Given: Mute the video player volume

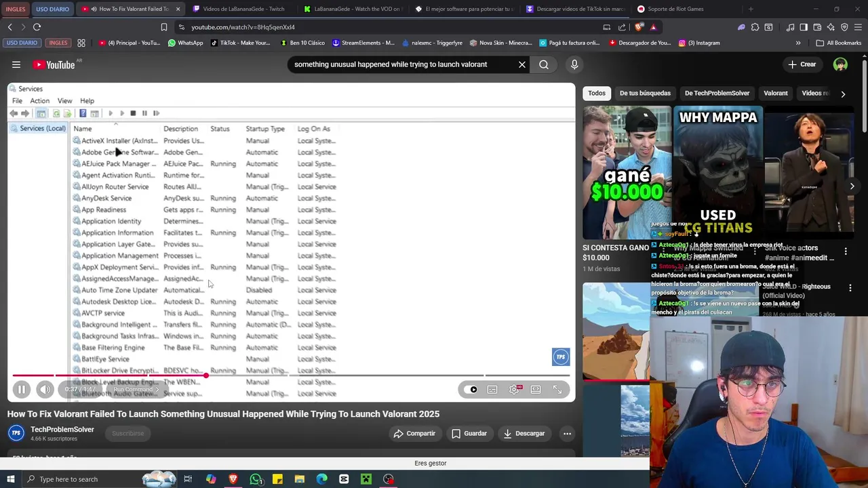Looking at the screenshot, I should tap(45, 389).
